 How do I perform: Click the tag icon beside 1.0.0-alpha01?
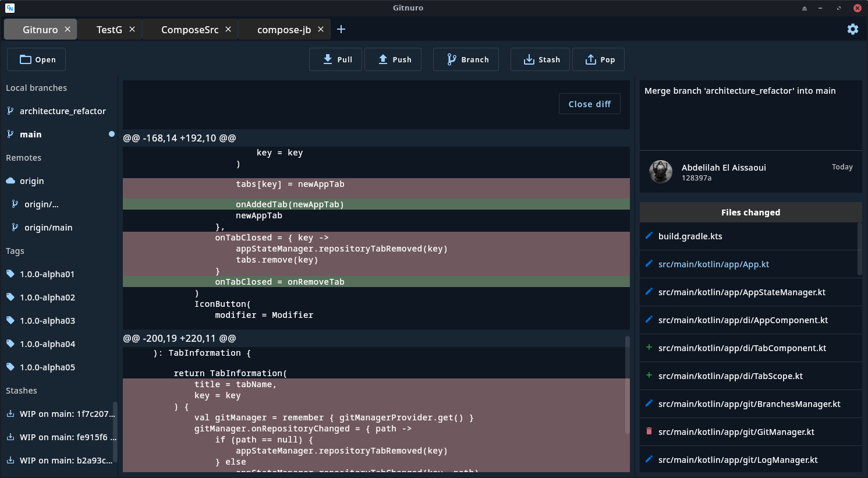(10, 274)
